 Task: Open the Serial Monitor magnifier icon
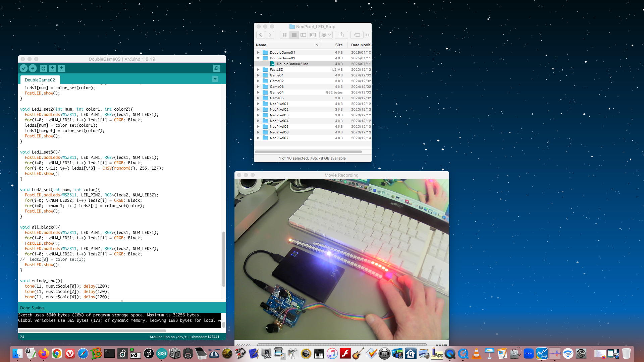pyautogui.click(x=217, y=68)
